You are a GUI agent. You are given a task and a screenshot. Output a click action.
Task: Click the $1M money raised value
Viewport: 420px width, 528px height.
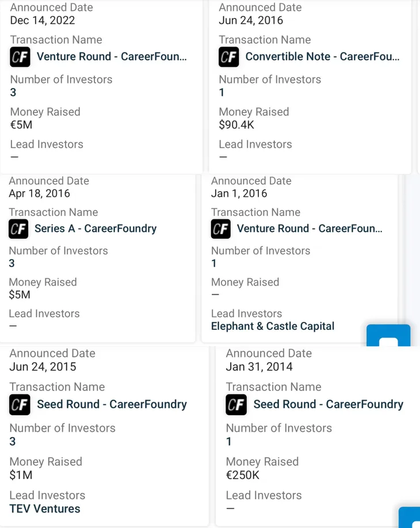21,475
